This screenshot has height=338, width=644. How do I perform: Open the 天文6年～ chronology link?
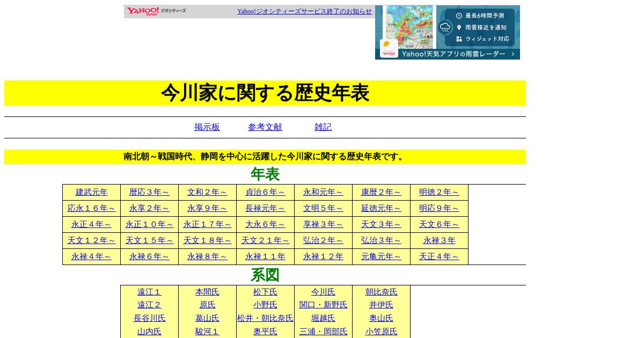pyautogui.click(x=440, y=224)
